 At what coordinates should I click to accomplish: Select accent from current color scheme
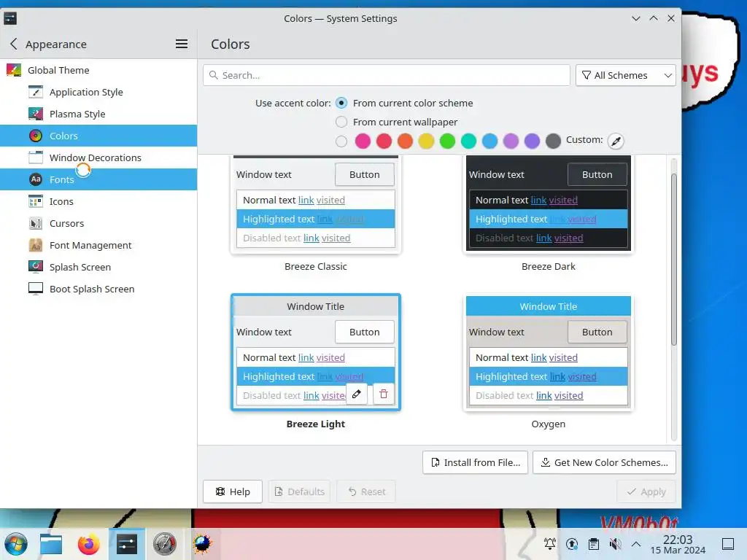click(341, 103)
